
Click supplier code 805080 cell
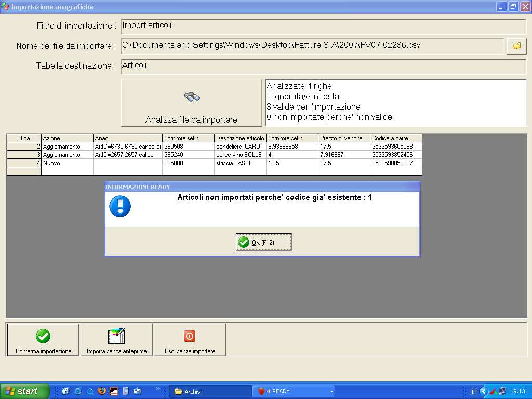(188, 163)
